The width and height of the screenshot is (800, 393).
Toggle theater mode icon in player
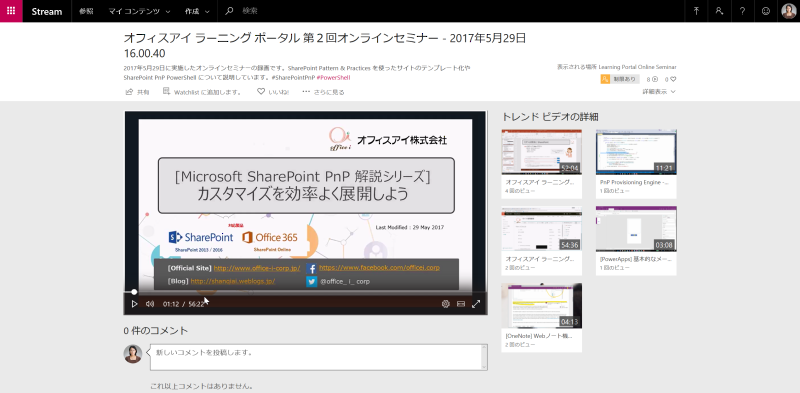click(461, 304)
